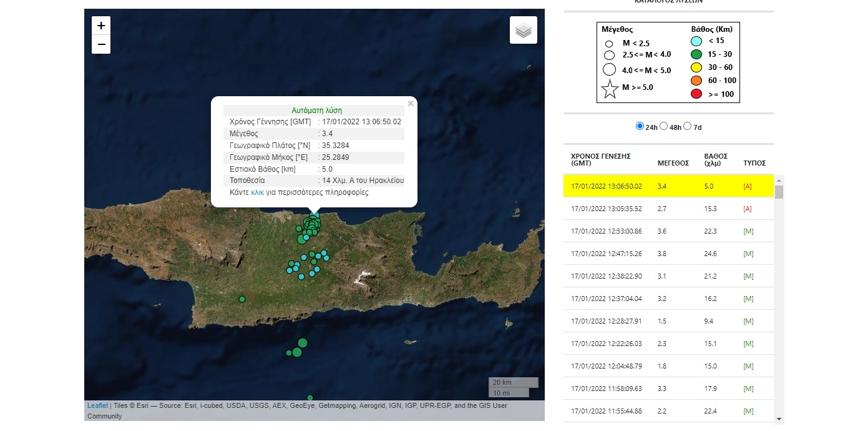Viewport: 868px width, 431px height.
Task: Select the highlighted 13:06:50.02 event row
Action: coord(668,186)
